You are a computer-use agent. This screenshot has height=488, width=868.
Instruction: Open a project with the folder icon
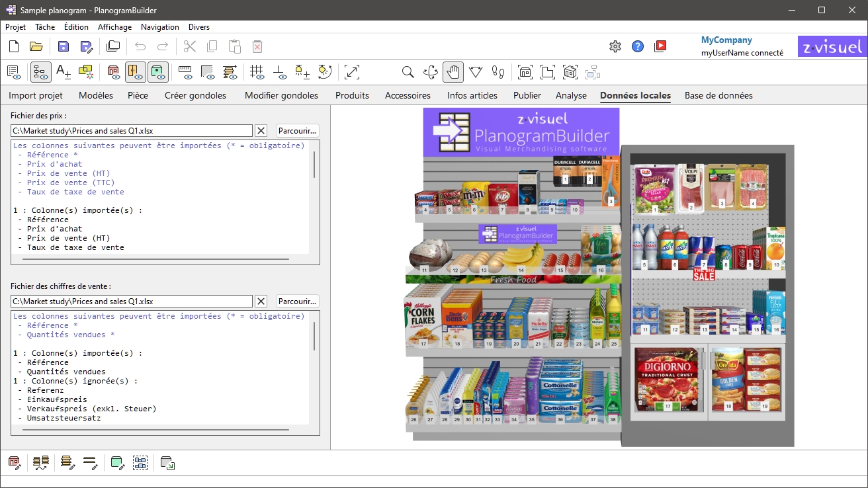pos(36,46)
